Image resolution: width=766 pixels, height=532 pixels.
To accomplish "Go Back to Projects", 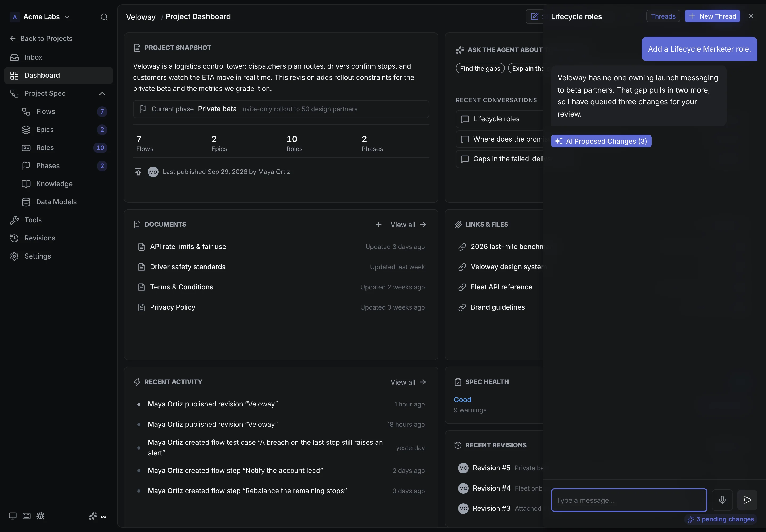I will click(x=41, y=39).
